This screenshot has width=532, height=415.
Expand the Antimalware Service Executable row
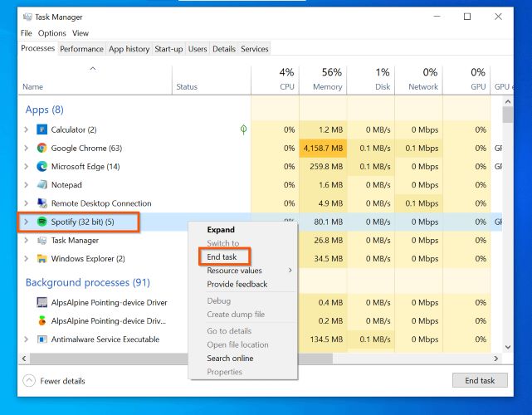point(26,339)
